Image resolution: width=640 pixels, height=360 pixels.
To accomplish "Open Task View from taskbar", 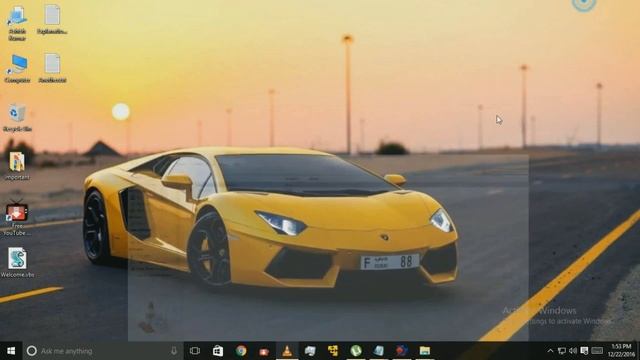I will click(195, 351).
